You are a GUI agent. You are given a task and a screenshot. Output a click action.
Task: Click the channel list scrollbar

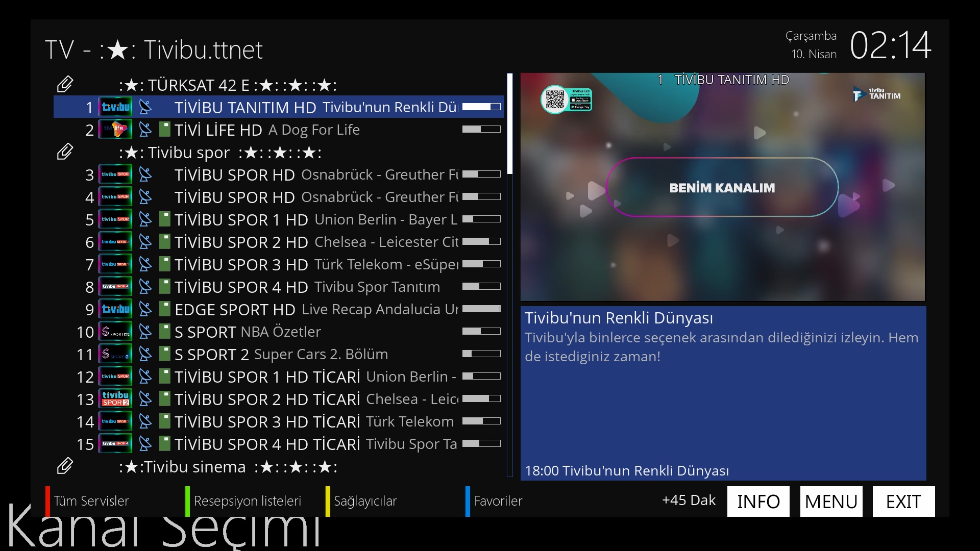[x=510, y=275]
